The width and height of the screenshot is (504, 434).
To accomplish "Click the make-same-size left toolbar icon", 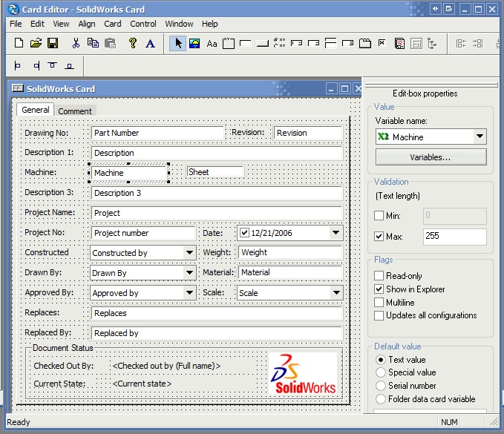I will (461, 43).
